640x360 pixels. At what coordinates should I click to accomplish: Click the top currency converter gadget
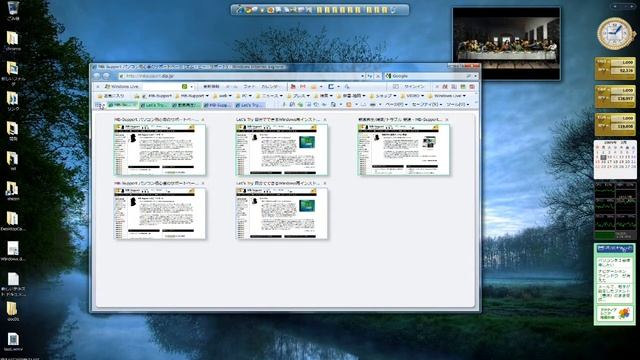(x=615, y=68)
